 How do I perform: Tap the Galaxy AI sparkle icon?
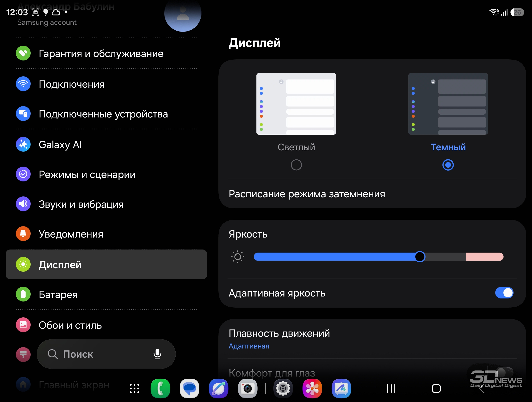23,144
